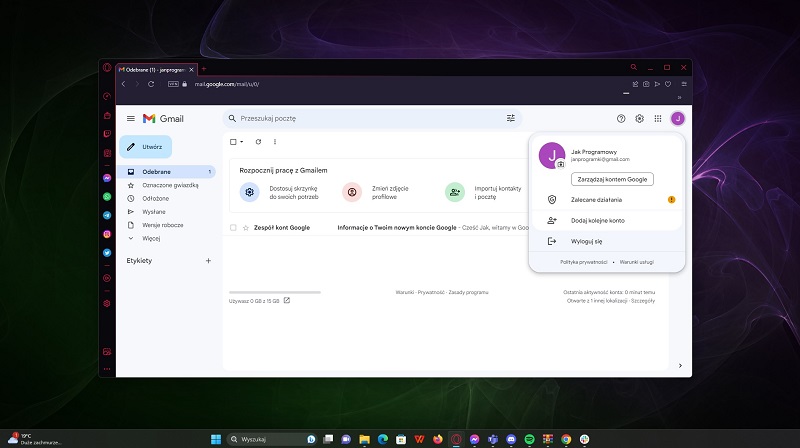Open the three-dot more options in mail toolbar
The width and height of the screenshot is (800, 448).
pyautogui.click(x=274, y=142)
